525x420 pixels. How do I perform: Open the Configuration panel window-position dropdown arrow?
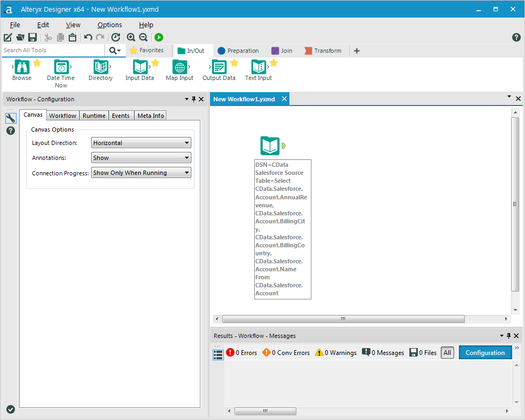pyautogui.click(x=187, y=99)
